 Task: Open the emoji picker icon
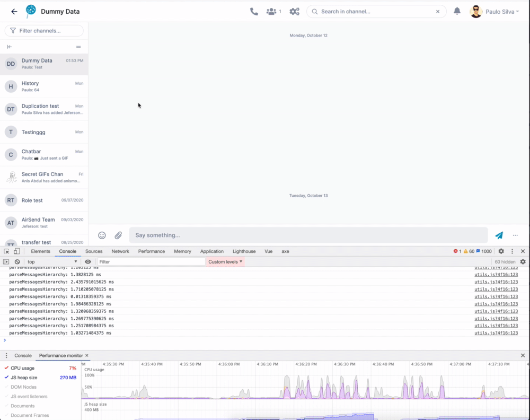[x=102, y=235]
